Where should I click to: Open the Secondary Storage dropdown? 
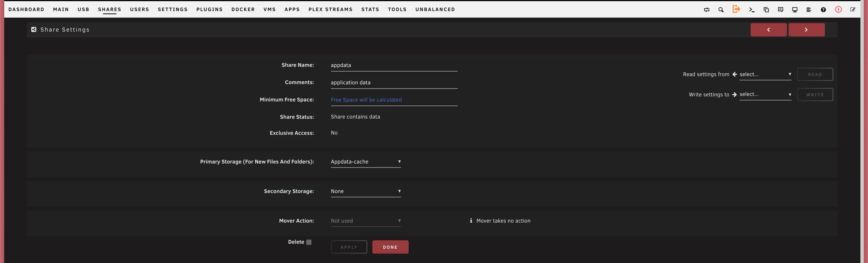(365, 191)
